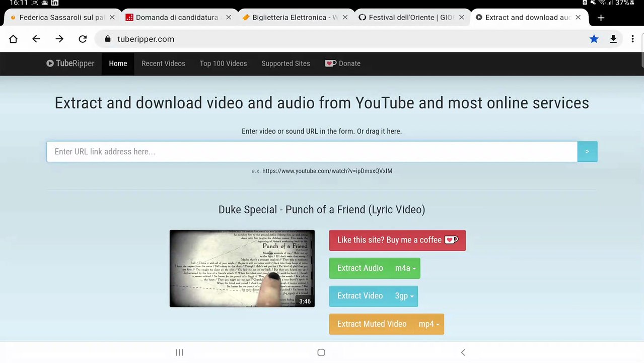Image resolution: width=644 pixels, height=363 pixels.
Task: Close the Biglietteria Elettronica tab
Action: pyautogui.click(x=345, y=17)
